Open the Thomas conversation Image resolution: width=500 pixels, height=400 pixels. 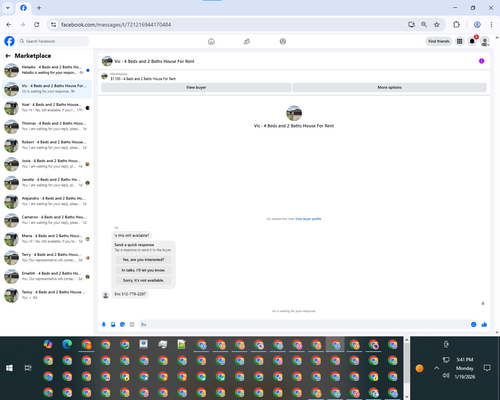47,126
